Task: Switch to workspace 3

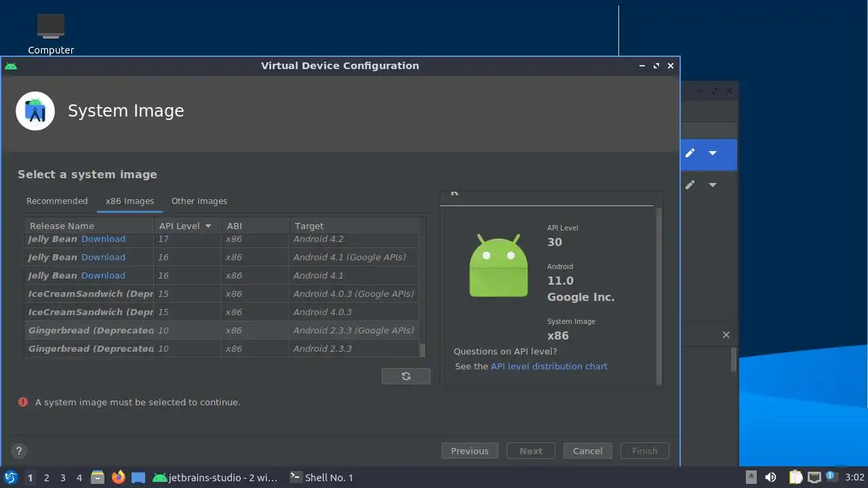Action: coord(62,478)
